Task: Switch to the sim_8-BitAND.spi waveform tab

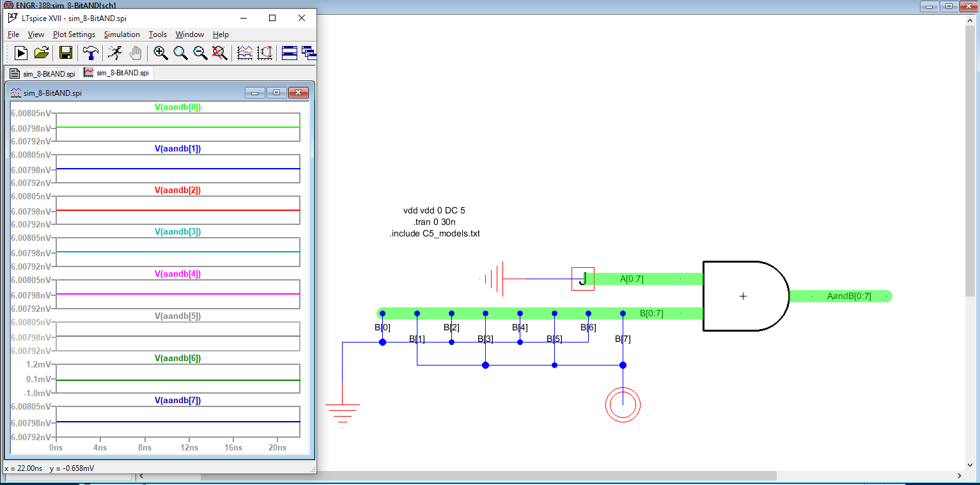Action: [x=116, y=73]
